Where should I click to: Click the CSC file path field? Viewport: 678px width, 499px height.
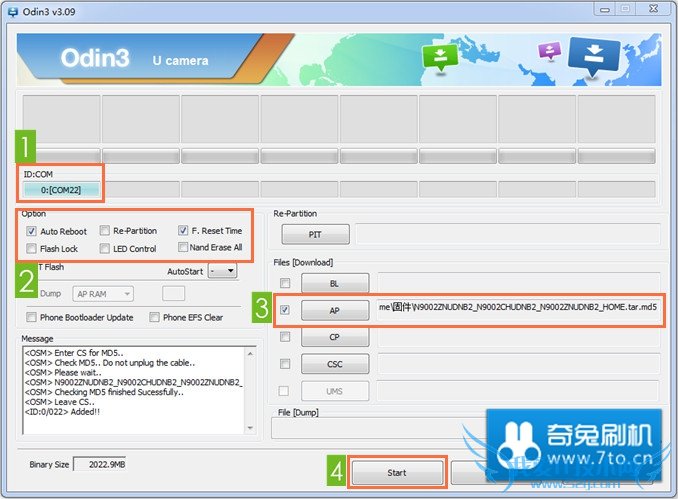pyautogui.click(x=519, y=364)
